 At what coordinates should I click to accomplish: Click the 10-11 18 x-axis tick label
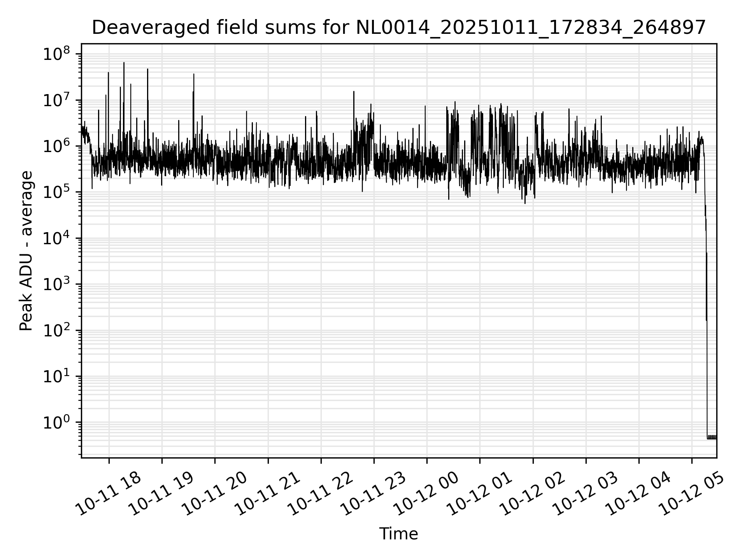click(108, 493)
